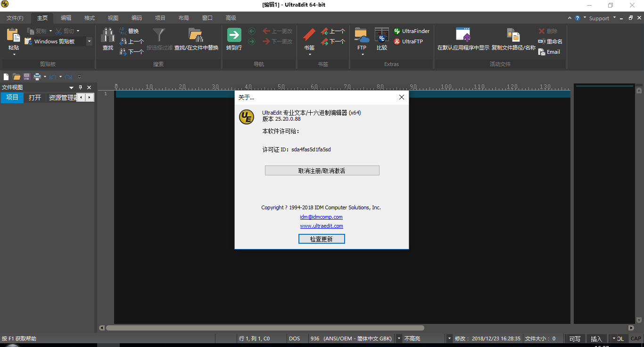Click the Copy (复制) icon
The width and height of the screenshot is (644, 347).
[30, 31]
